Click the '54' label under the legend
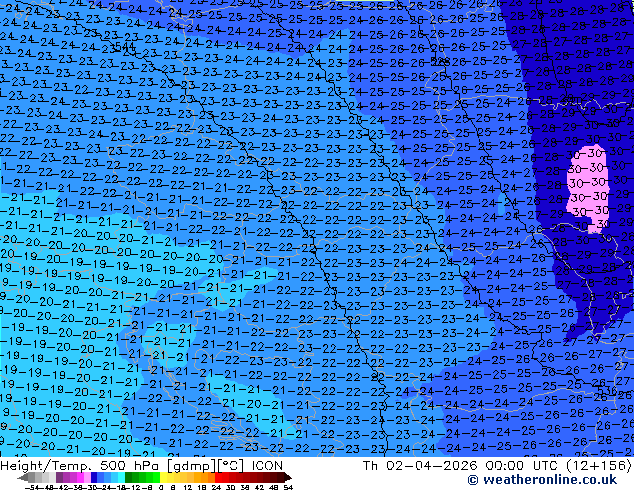634x490 pixels. pos(287,488)
